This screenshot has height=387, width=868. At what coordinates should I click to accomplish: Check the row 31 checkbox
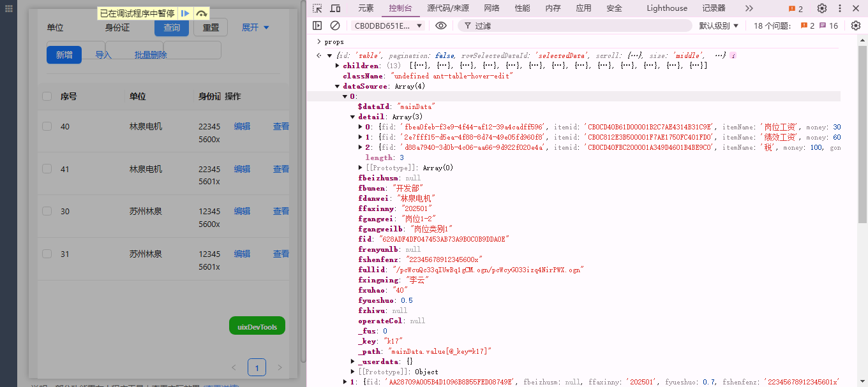click(x=47, y=254)
